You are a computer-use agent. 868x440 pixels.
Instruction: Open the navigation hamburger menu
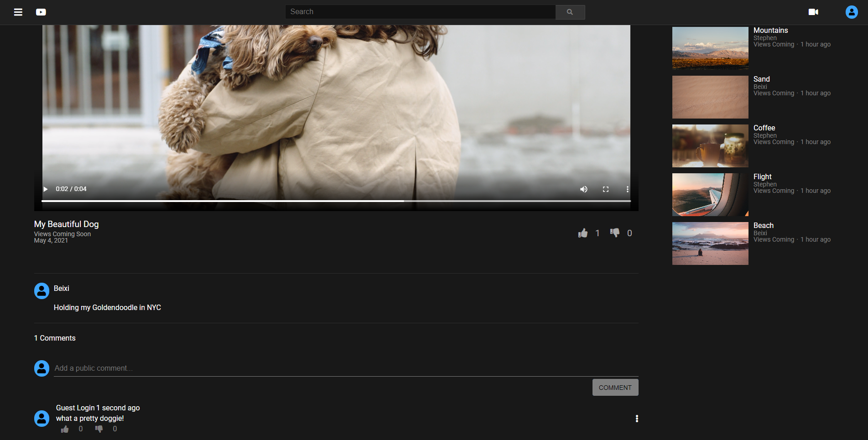[18, 12]
